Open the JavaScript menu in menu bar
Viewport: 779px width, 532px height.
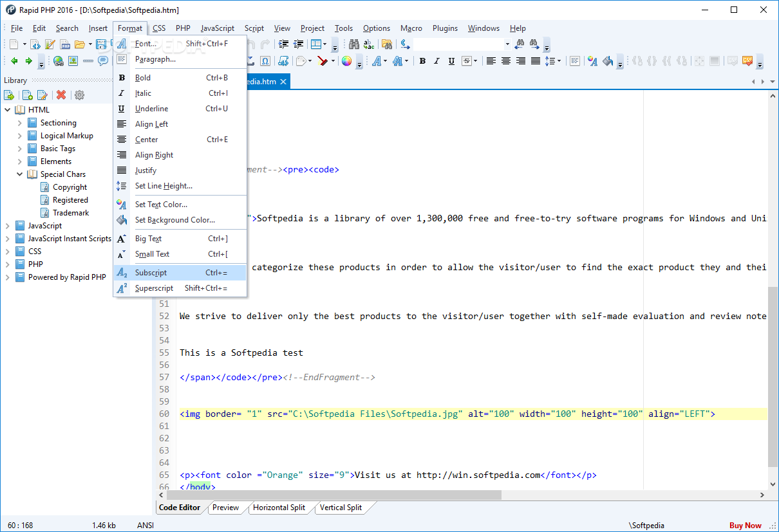[218, 28]
